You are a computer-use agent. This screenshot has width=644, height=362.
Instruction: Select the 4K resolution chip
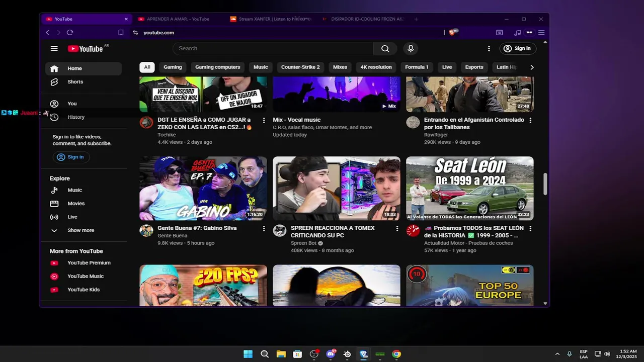376,67
